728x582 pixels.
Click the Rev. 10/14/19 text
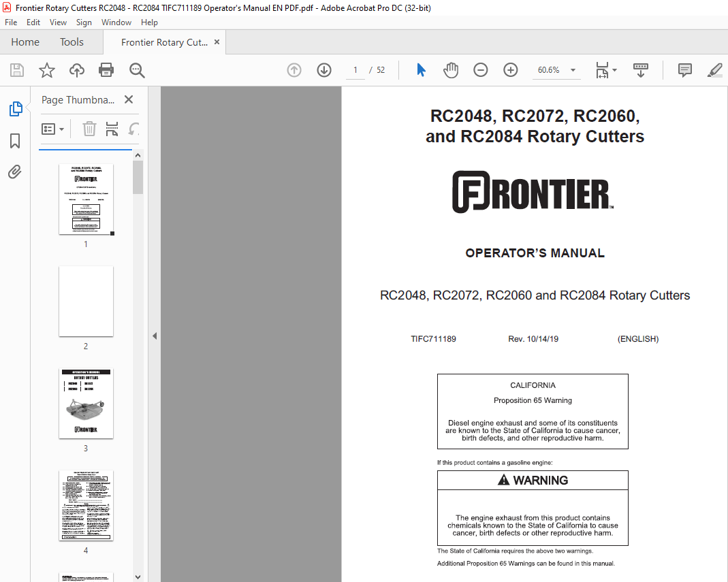point(533,339)
